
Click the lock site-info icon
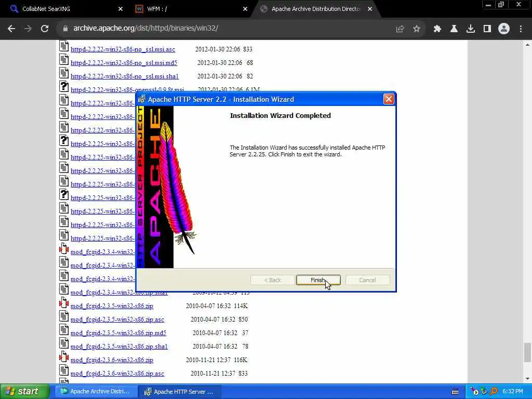point(65,29)
